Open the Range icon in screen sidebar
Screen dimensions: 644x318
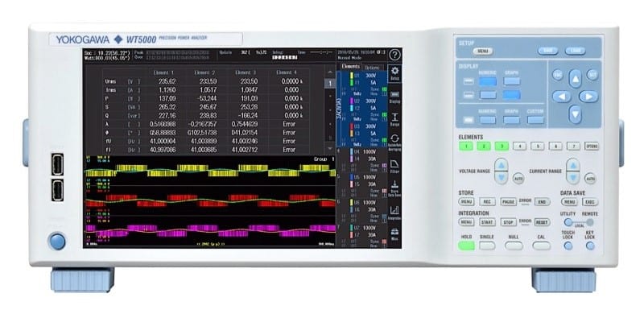point(394,119)
